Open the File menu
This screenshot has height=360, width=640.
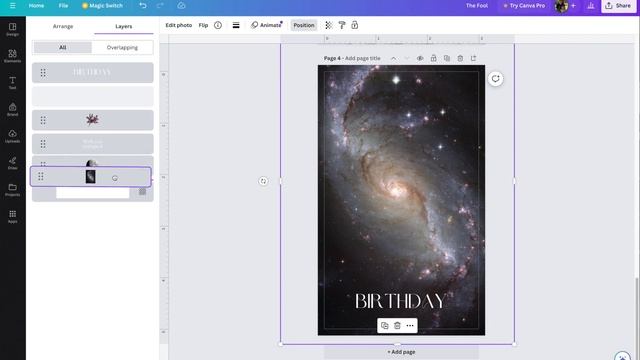(63, 6)
